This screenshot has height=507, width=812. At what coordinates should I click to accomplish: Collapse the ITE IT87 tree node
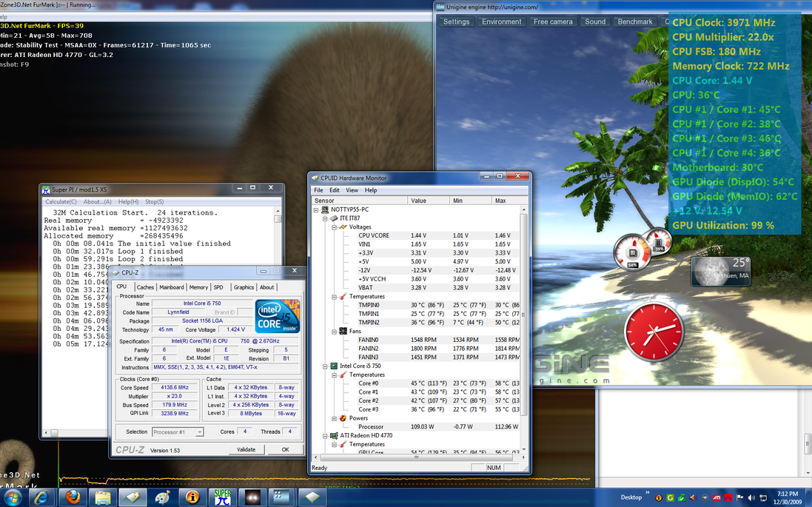[x=325, y=218]
